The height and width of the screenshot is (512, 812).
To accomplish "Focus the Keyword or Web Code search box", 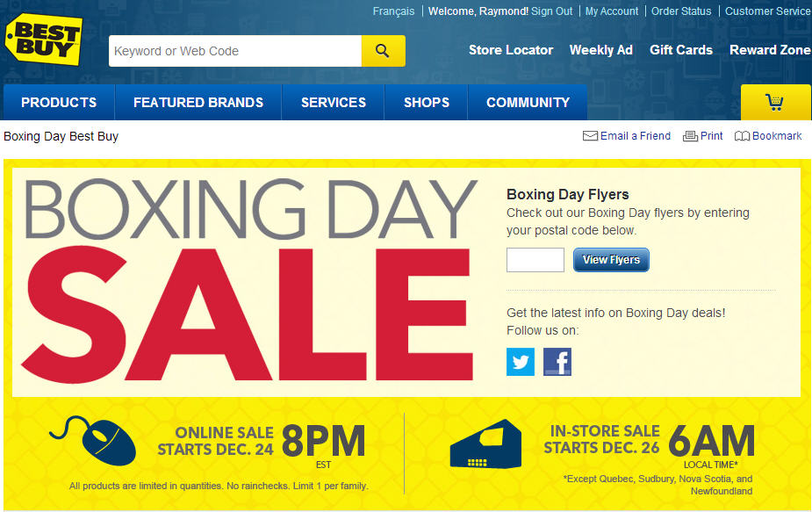I will 235,51.
